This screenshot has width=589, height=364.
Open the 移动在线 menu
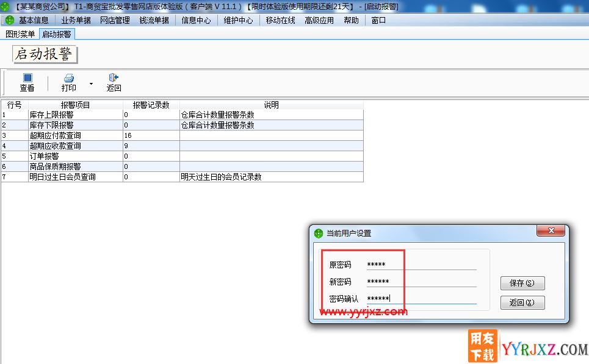280,20
